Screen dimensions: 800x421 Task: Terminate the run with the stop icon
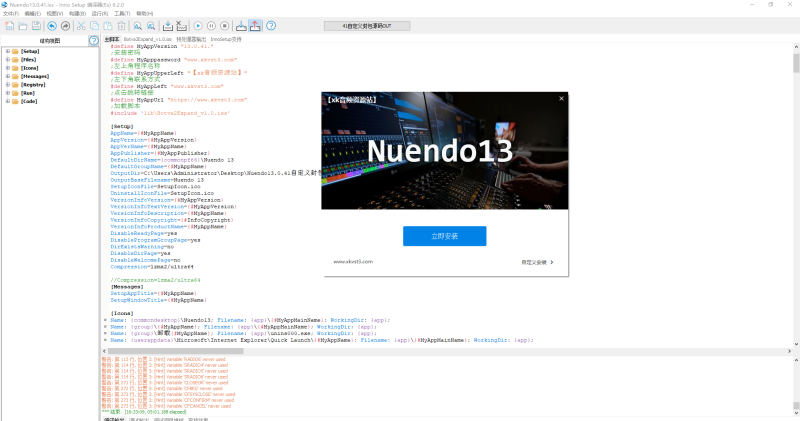(x=224, y=26)
